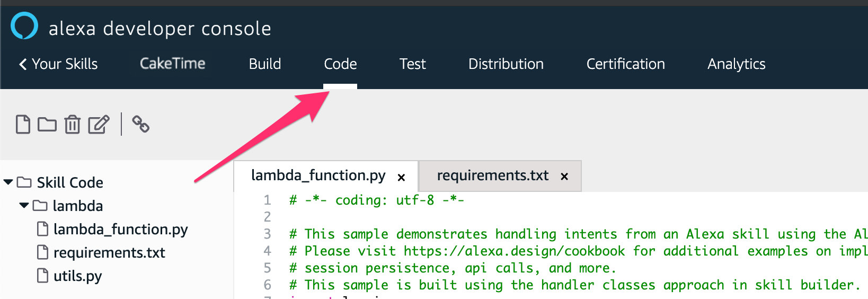Switch to requirements.txt editor tab

pos(492,175)
